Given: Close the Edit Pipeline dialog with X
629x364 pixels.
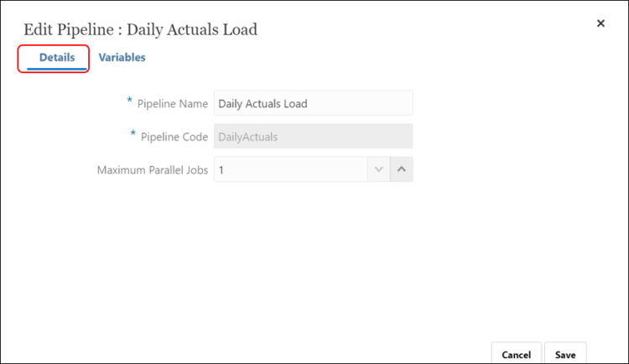Looking at the screenshot, I should coord(600,23).
